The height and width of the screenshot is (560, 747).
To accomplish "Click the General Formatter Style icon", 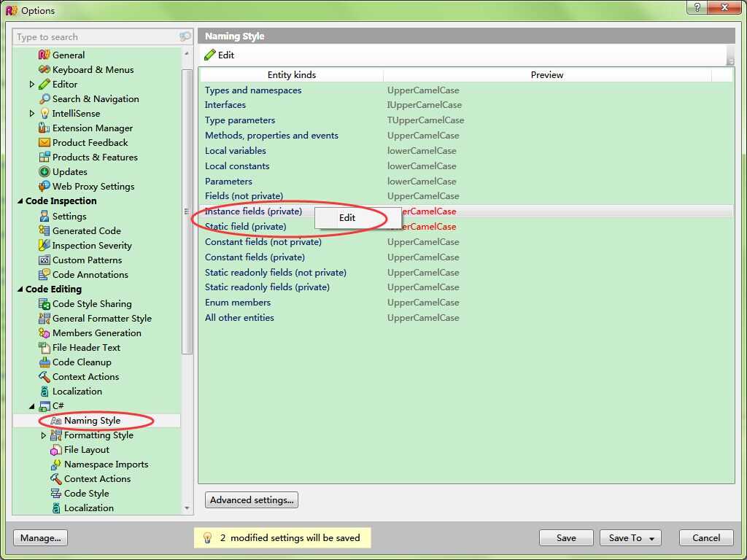I will pos(44,318).
